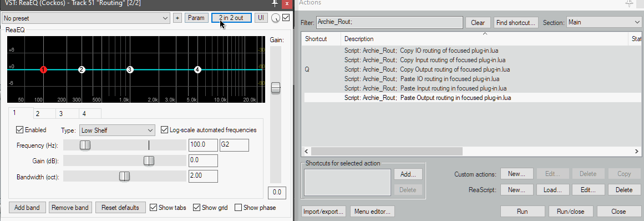Viewport: 644px width, 221px height.
Task: Click the shortcuts for selected action list box
Action: (347, 182)
